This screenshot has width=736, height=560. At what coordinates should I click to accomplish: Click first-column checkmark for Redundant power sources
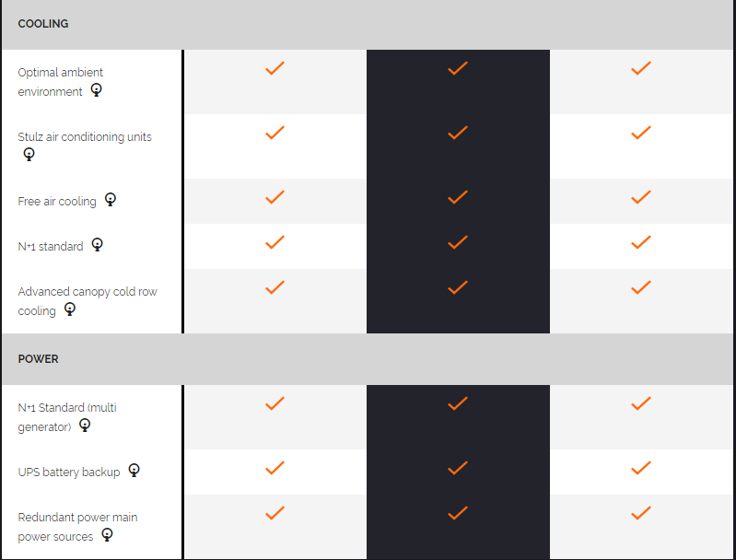point(275,513)
